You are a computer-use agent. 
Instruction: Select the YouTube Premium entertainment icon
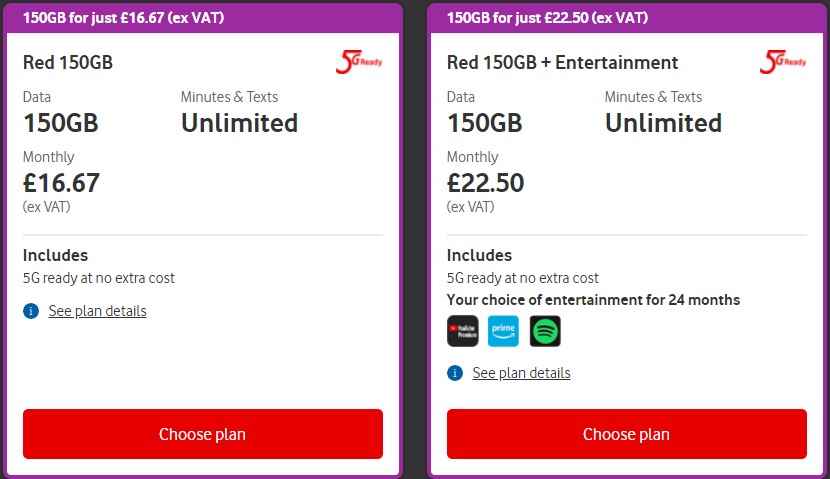(x=463, y=331)
